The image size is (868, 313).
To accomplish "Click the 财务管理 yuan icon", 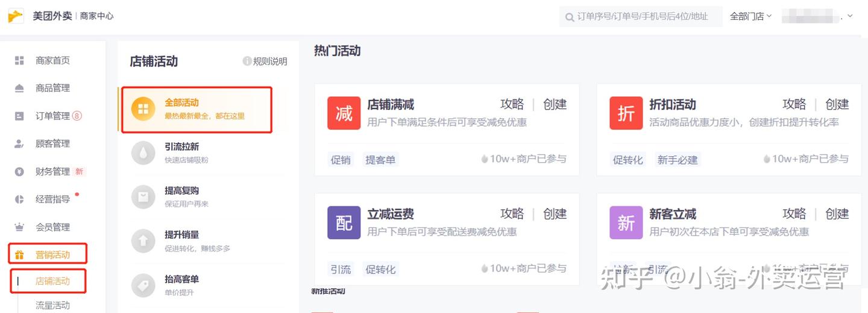I will (19, 171).
